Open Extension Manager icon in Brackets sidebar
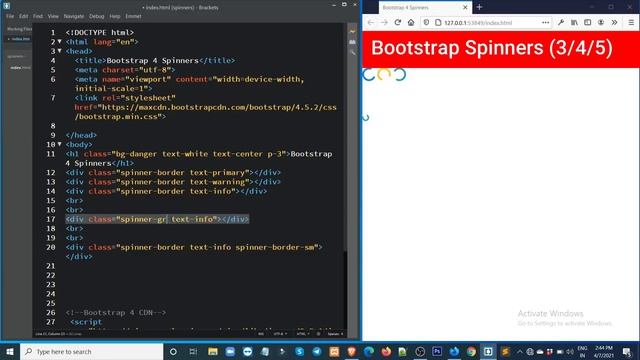The height and width of the screenshot is (360, 640). pos(352,42)
